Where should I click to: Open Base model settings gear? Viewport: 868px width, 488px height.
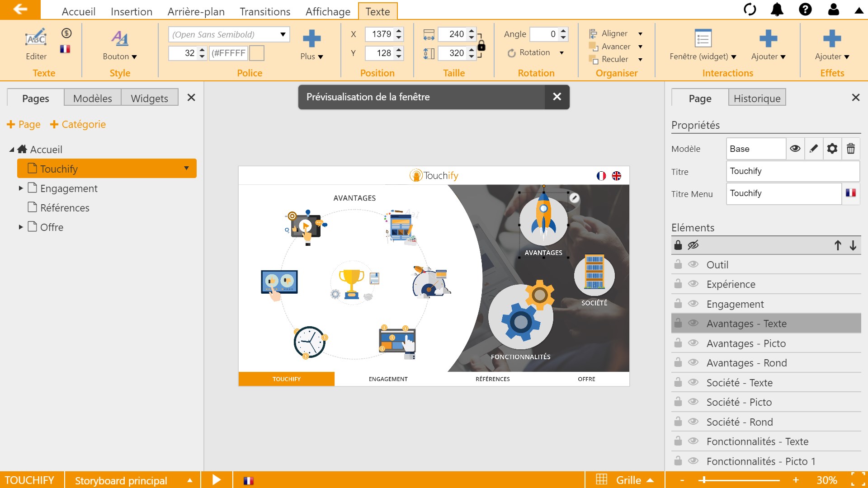click(x=832, y=149)
